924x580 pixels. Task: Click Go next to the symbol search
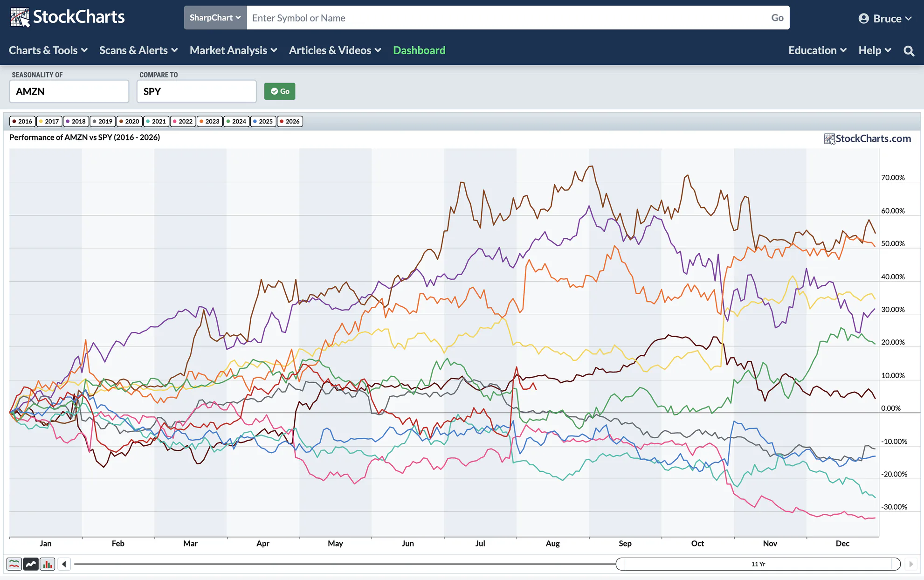click(x=777, y=18)
